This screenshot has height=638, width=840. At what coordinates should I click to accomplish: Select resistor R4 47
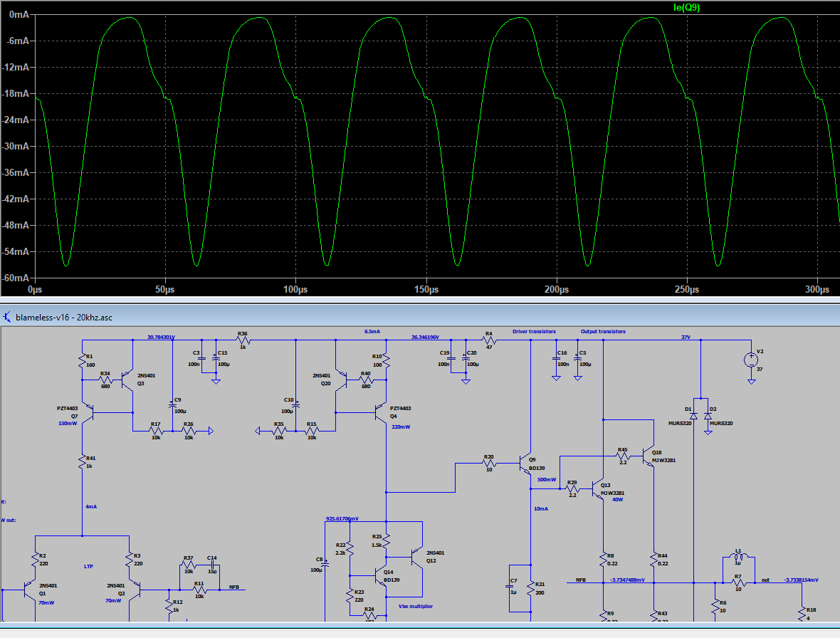(488, 340)
